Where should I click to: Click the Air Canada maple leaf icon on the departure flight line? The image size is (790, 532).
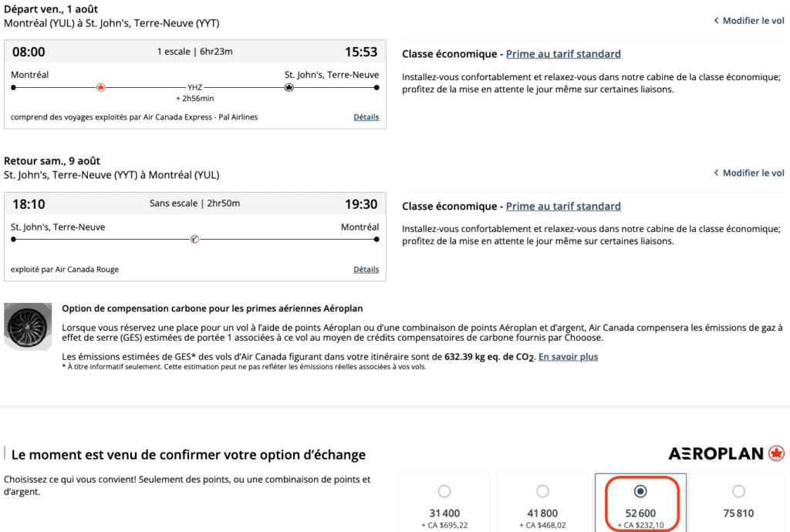(x=100, y=88)
